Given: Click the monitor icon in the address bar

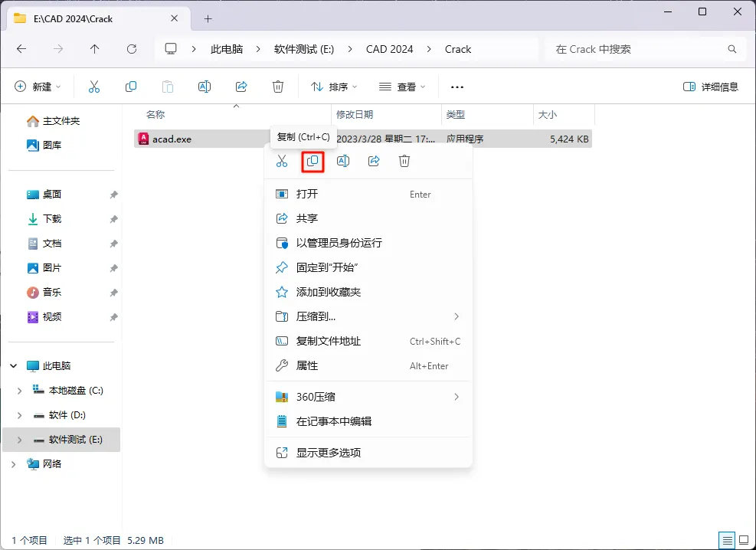Looking at the screenshot, I should (171, 49).
